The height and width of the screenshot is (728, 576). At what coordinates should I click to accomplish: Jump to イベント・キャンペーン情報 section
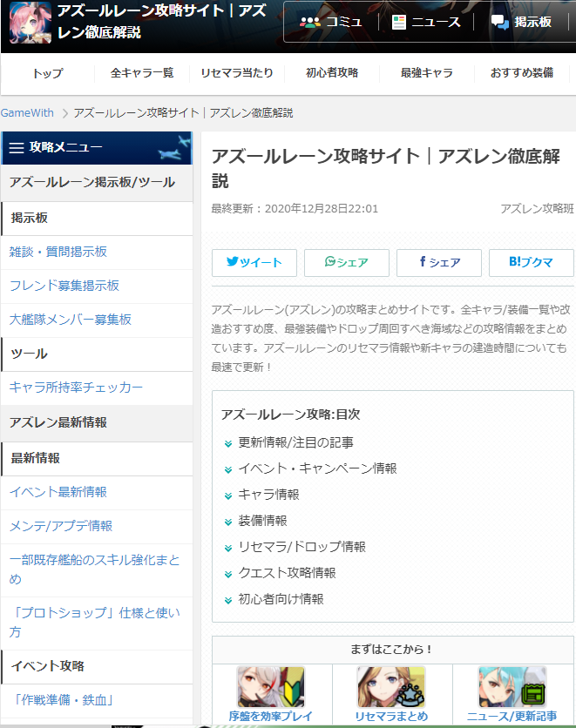(317, 468)
